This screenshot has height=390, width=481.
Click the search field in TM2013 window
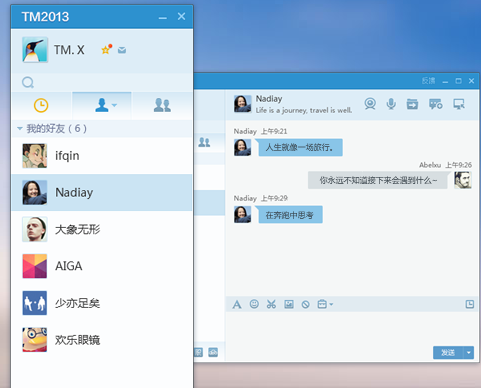102,82
